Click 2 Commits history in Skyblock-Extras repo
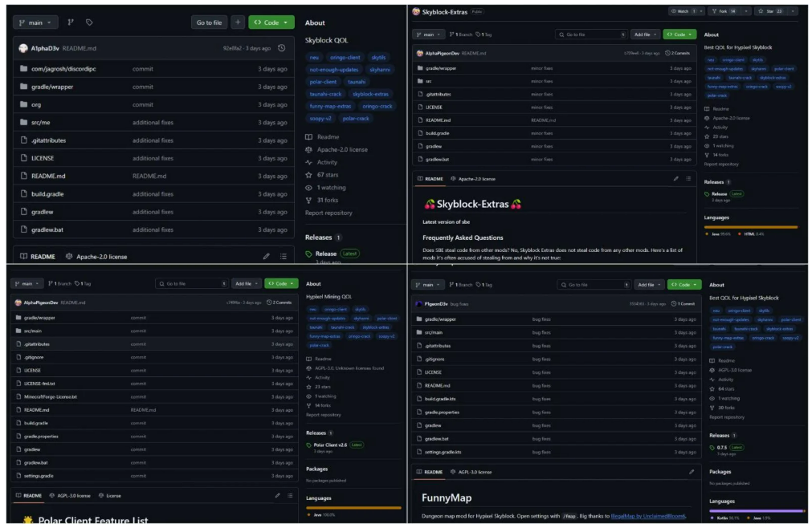The width and height of the screenshot is (812, 528). tap(677, 53)
